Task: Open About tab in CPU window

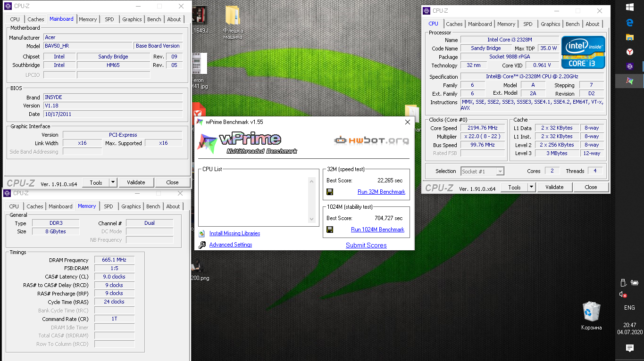Action: pos(593,24)
